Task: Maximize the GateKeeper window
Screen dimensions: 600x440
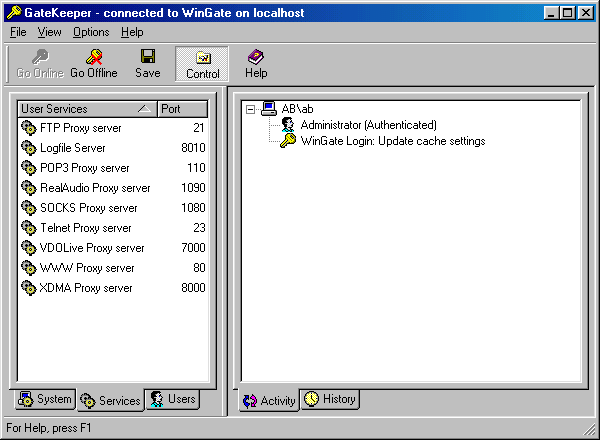Action: point(567,13)
